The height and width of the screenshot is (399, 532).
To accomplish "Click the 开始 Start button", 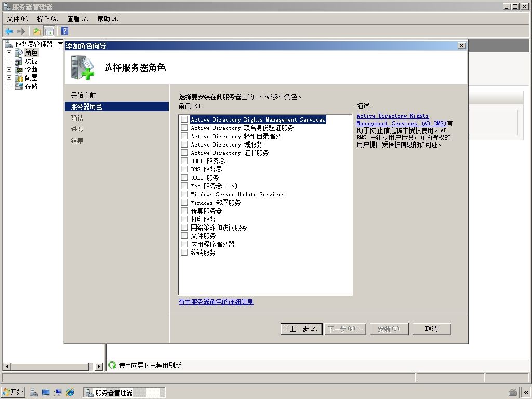I will point(13,392).
